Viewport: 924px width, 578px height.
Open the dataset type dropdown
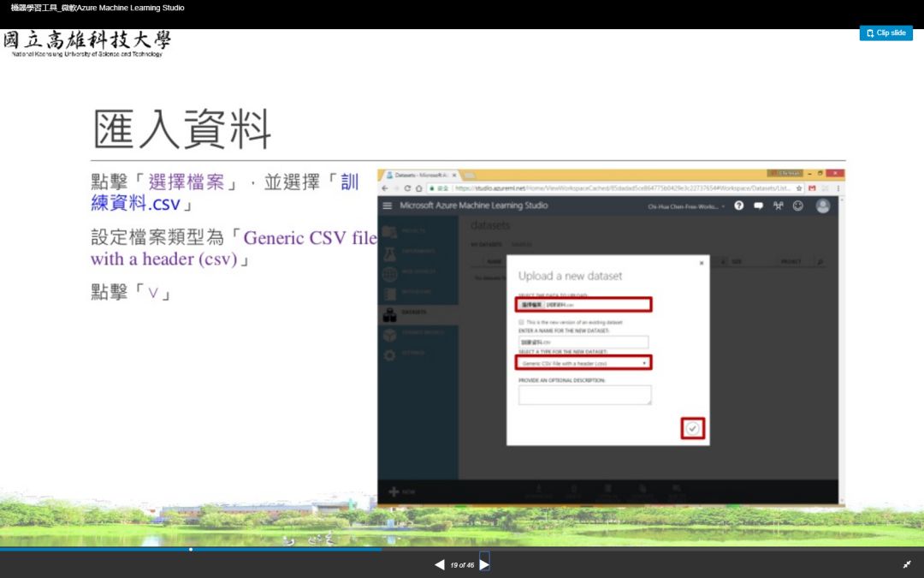click(583, 363)
